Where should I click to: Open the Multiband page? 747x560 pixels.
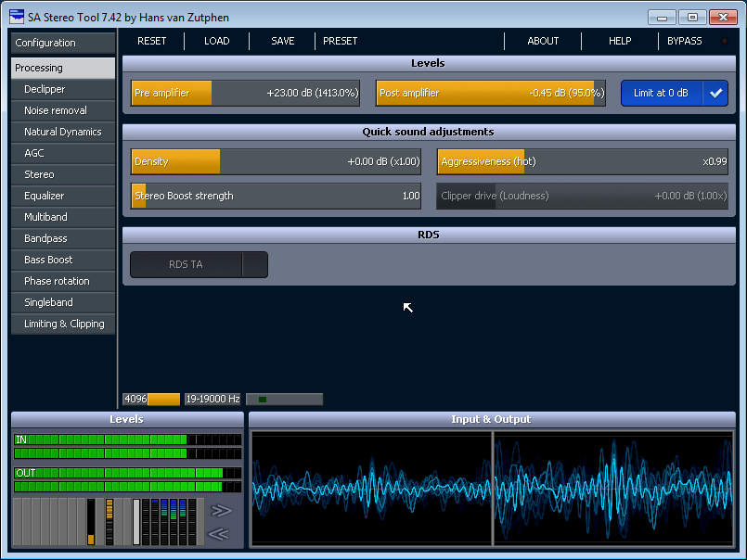point(63,217)
